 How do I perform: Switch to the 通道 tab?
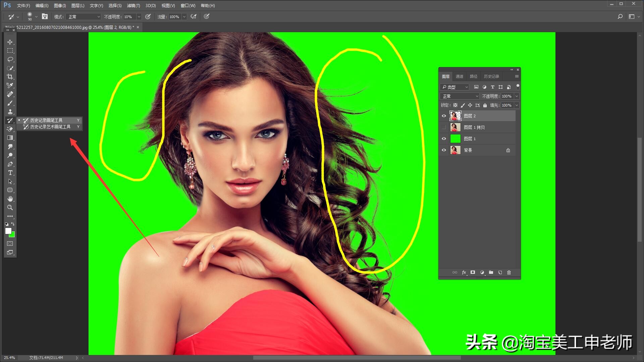459,76
